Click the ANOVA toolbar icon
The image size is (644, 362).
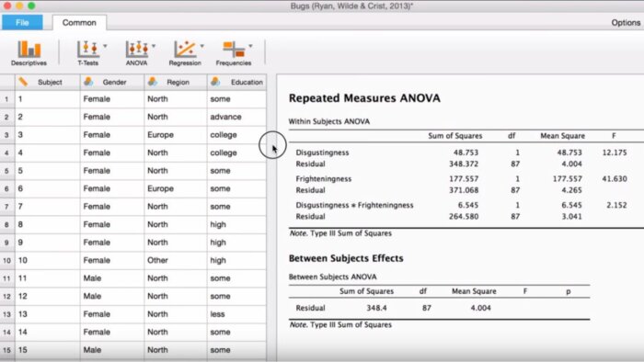136,53
